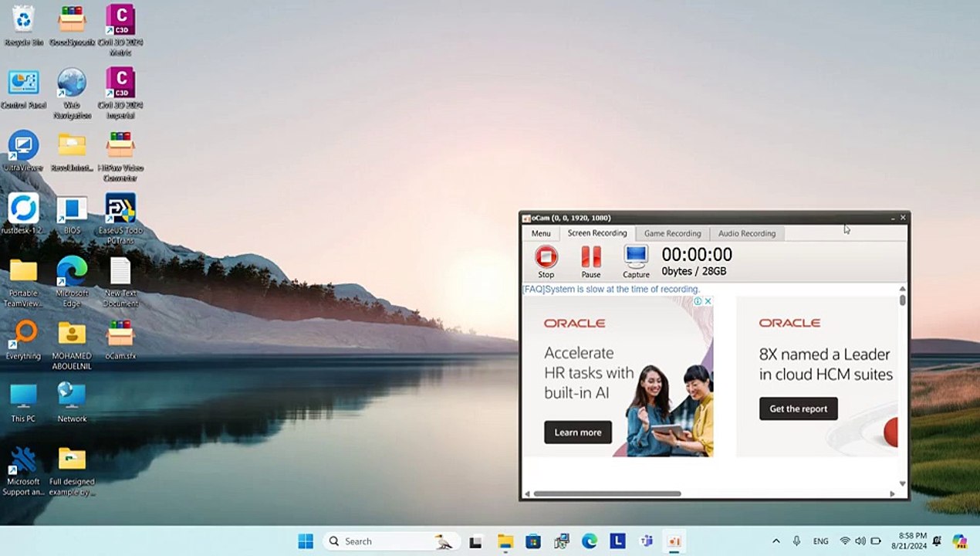Select the EaseUS Todo PCTrans icon
The image size is (980, 556).
pyautogui.click(x=120, y=219)
